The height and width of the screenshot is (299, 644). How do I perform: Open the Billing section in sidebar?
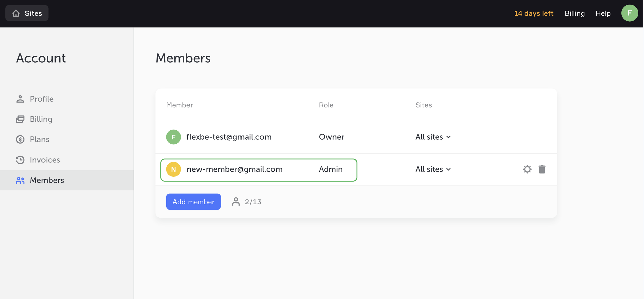point(41,119)
